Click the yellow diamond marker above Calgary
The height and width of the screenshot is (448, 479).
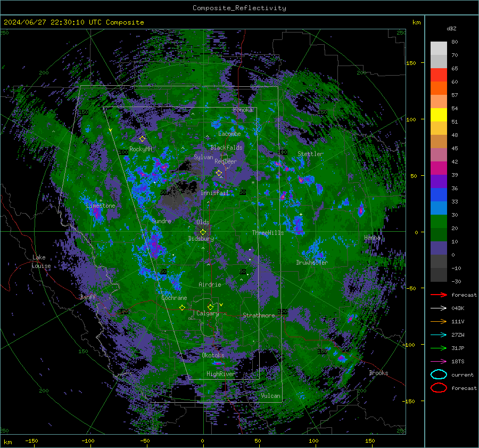(x=210, y=307)
